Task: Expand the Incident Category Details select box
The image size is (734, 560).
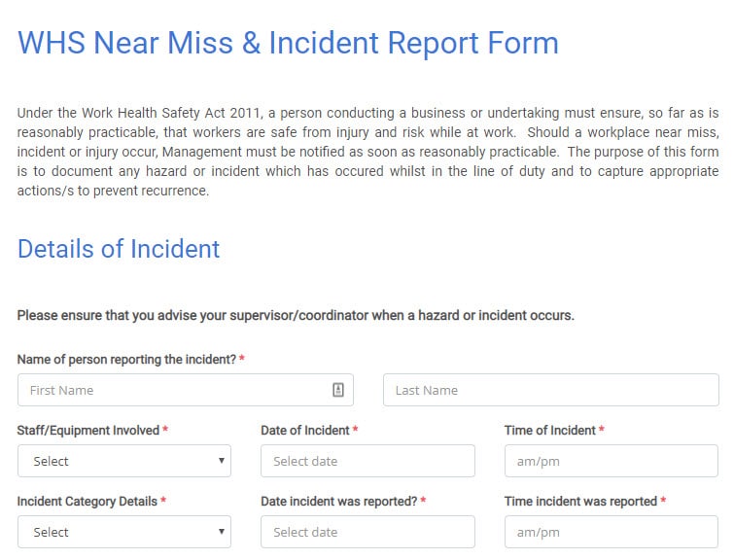Action: (124, 532)
